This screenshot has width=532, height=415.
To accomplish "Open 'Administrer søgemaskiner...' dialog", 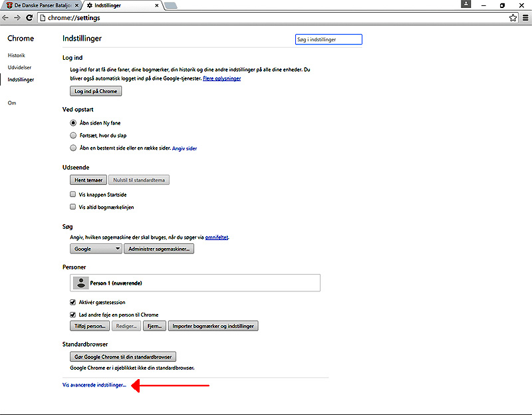I will 159,249.
